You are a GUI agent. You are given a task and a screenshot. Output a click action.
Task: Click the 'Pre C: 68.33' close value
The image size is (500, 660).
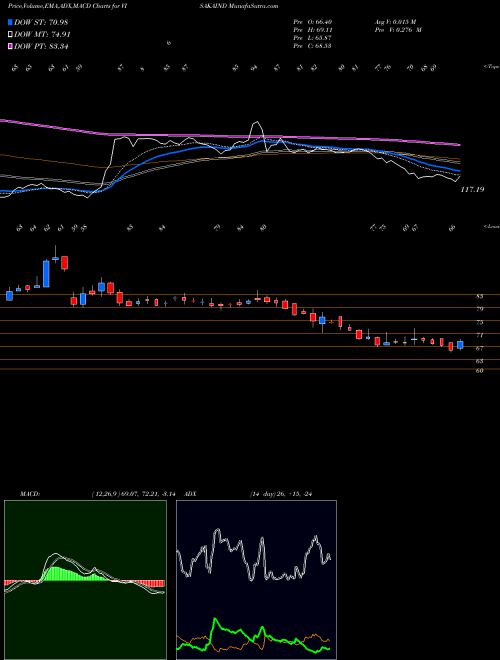point(312,46)
